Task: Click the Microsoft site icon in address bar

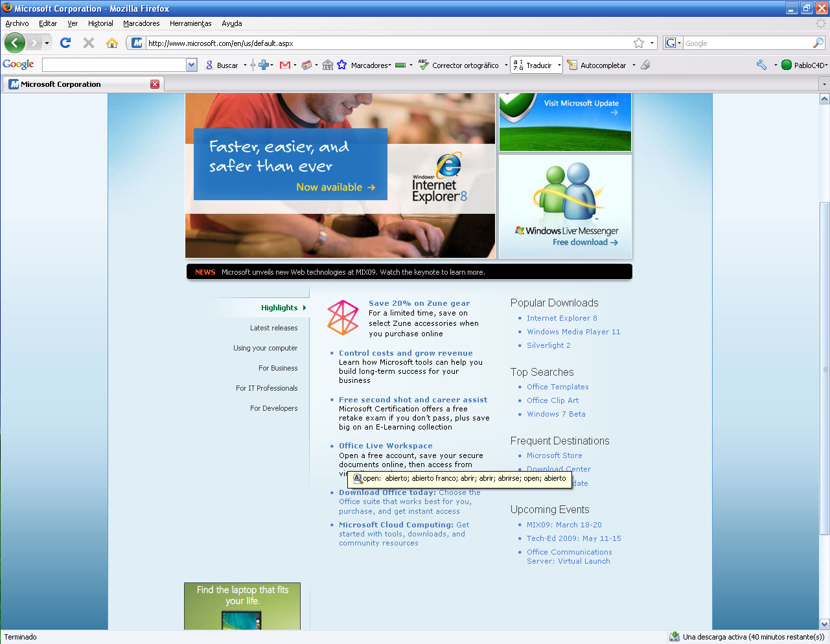Action: click(137, 43)
